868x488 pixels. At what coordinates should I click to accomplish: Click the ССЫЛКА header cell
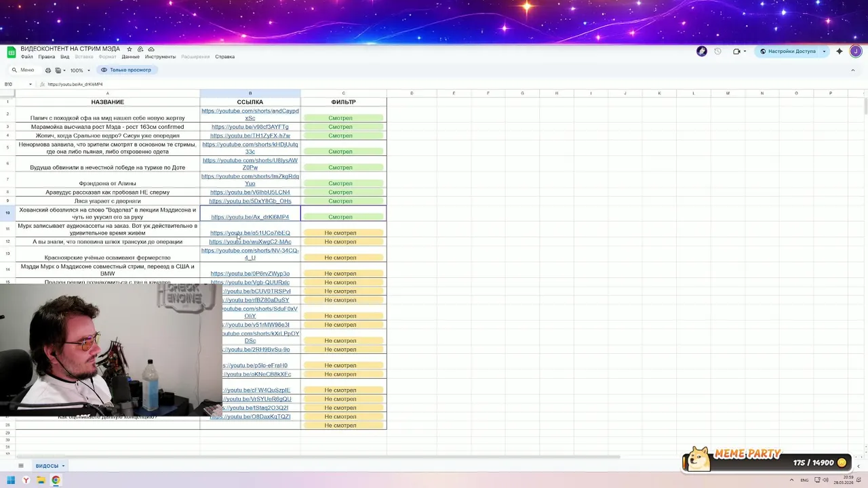tap(250, 102)
